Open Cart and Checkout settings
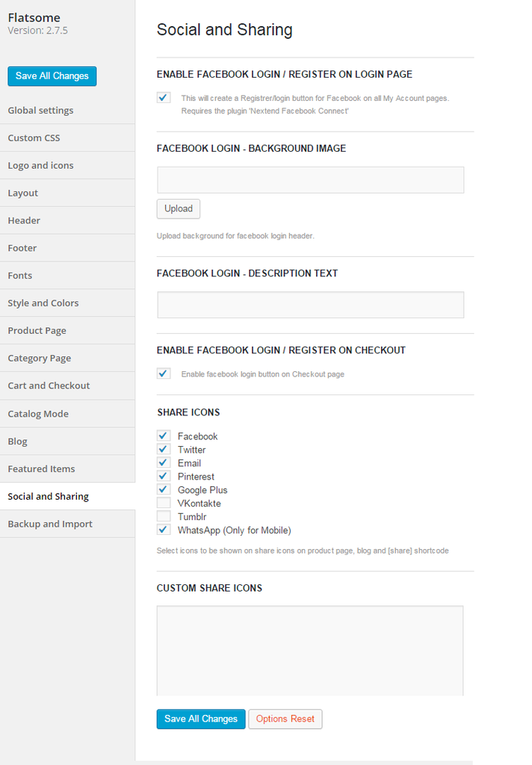The image size is (532, 765). tap(67, 386)
